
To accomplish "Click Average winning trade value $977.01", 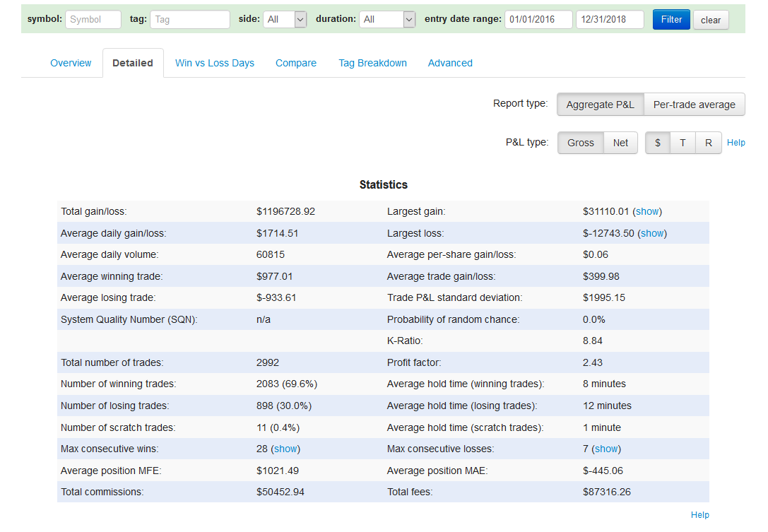I will click(x=274, y=276).
